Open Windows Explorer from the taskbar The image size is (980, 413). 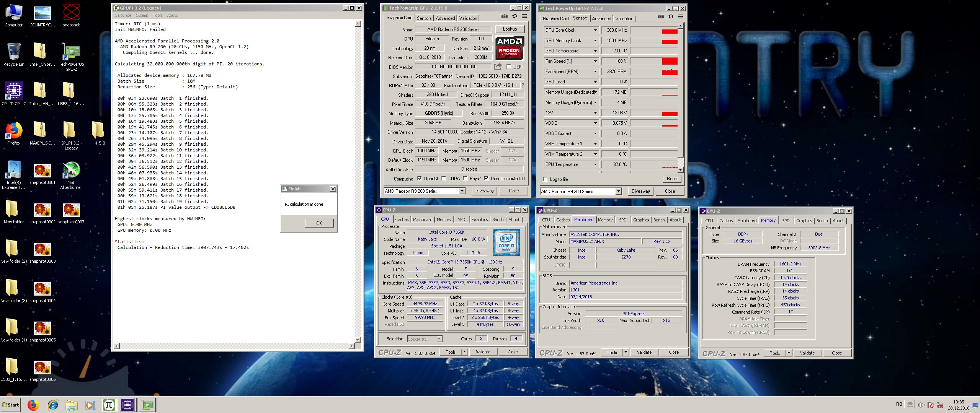pos(72,405)
